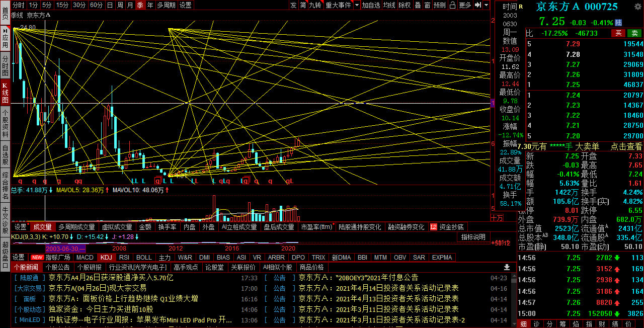Click the 2003-06-30 date marker on the timeline
Image resolution: width=644 pixels, height=328 pixels.
coord(65,248)
